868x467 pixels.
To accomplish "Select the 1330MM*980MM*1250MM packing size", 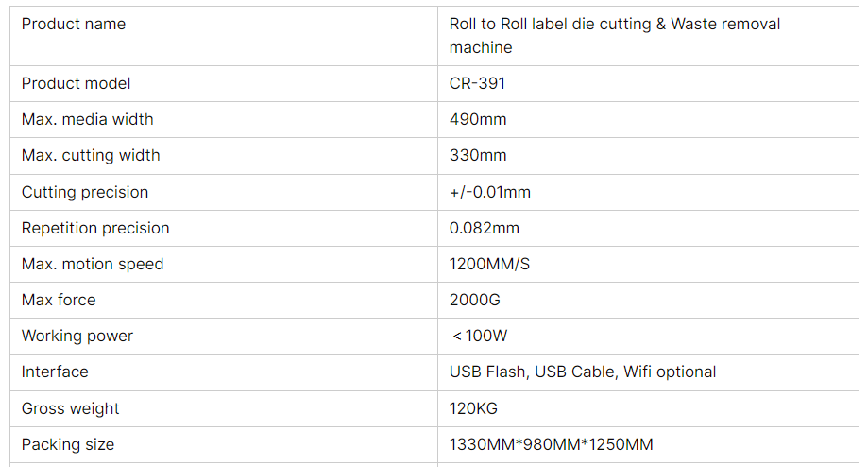I will click(551, 445).
